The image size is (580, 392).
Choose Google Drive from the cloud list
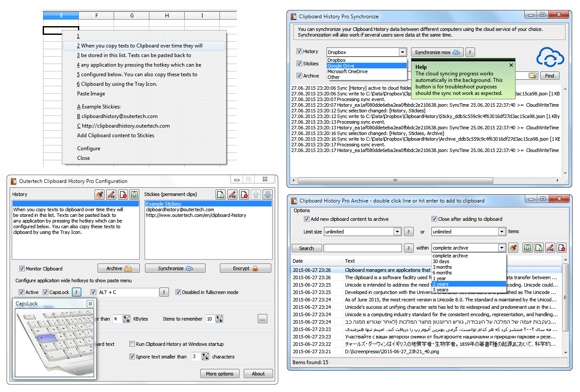pos(367,66)
